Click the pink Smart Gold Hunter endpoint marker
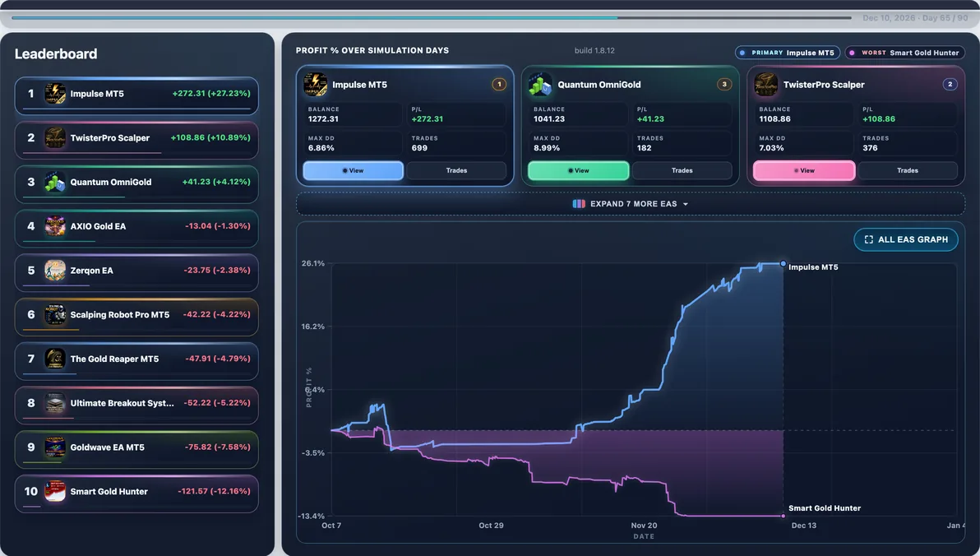This screenshot has height=556, width=980. pos(784,516)
